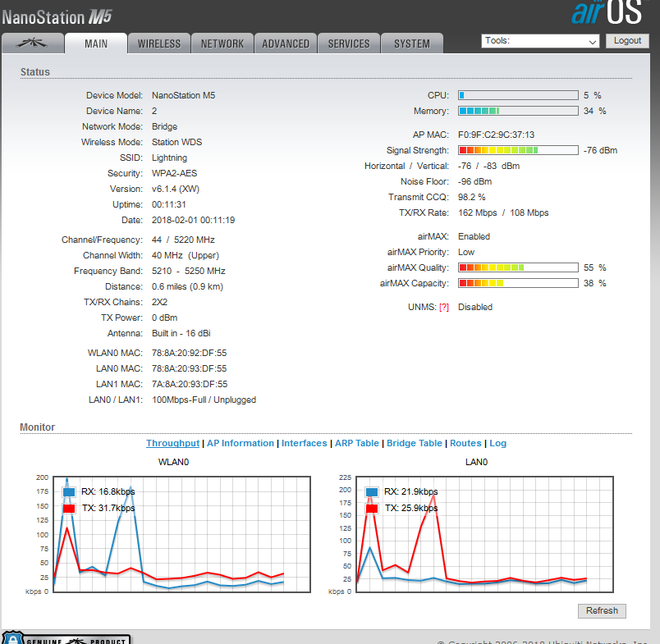660x644 pixels.
Task: Click the version value v6.1.4 (XW)
Action: click(176, 189)
